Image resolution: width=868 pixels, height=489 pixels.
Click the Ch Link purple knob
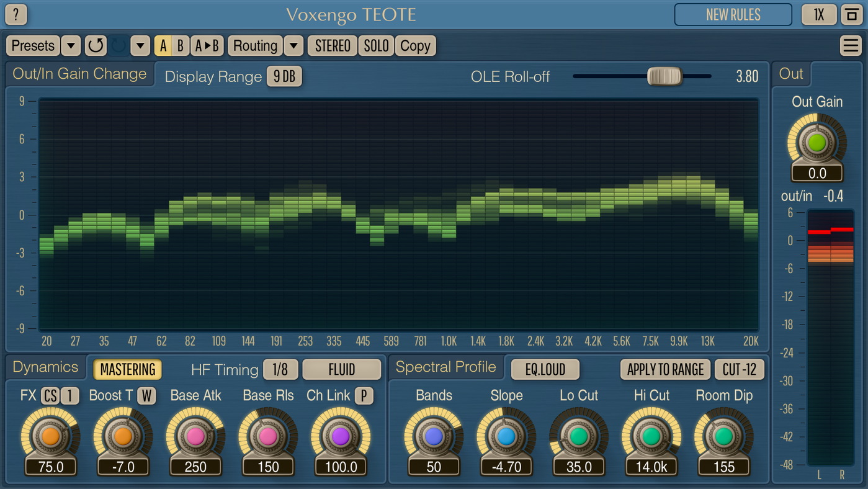(x=341, y=436)
